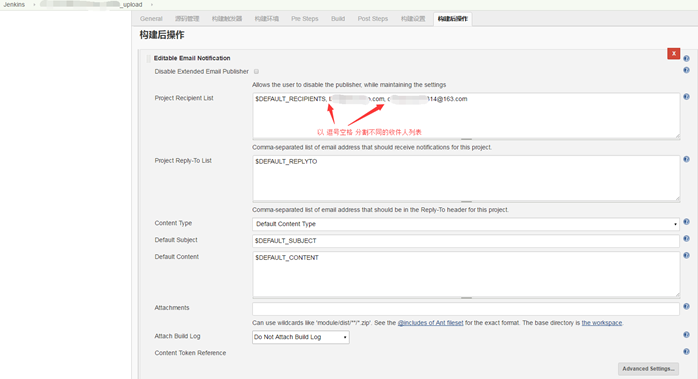Click the Content Token Reference label

point(190,353)
